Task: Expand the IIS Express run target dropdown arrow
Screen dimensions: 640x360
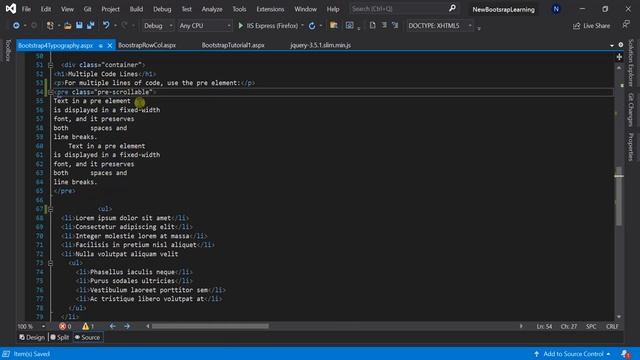Action: (302, 26)
